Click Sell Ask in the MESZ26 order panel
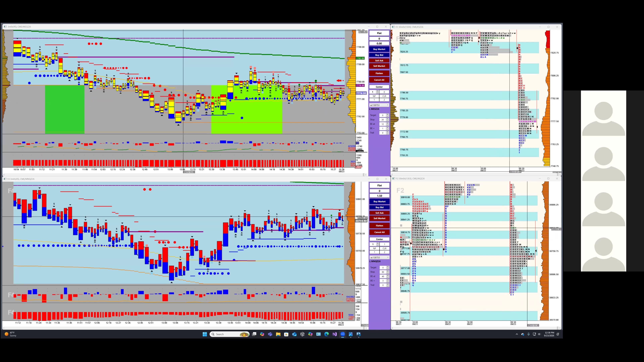This screenshot has height=362, width=644. (379, 61)
